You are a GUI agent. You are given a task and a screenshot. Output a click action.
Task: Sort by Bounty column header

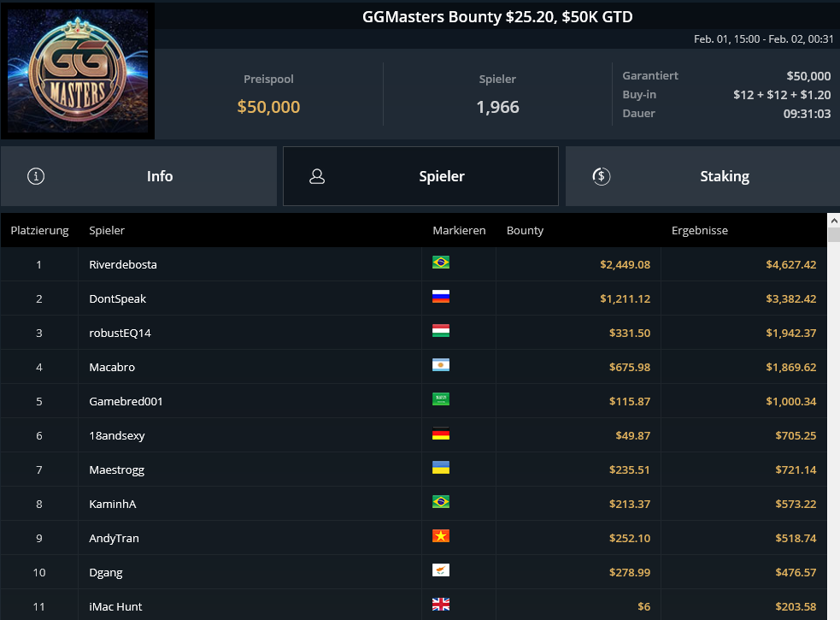coord(525,230)
